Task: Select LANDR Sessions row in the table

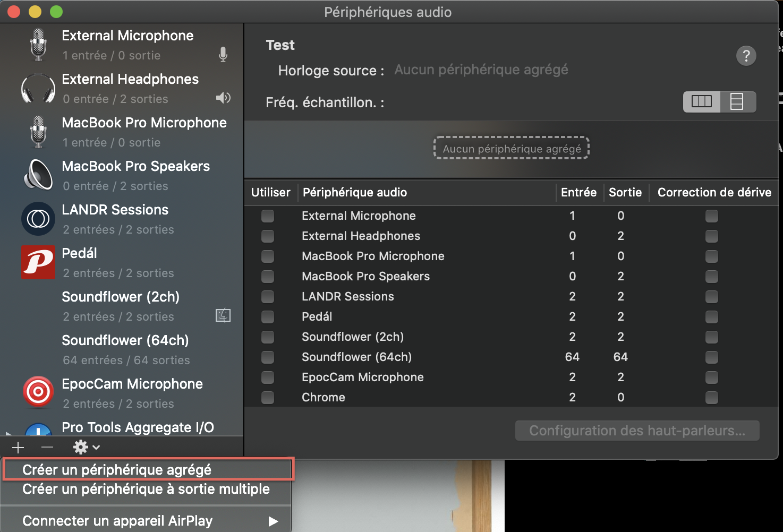Action: [511, 297]
